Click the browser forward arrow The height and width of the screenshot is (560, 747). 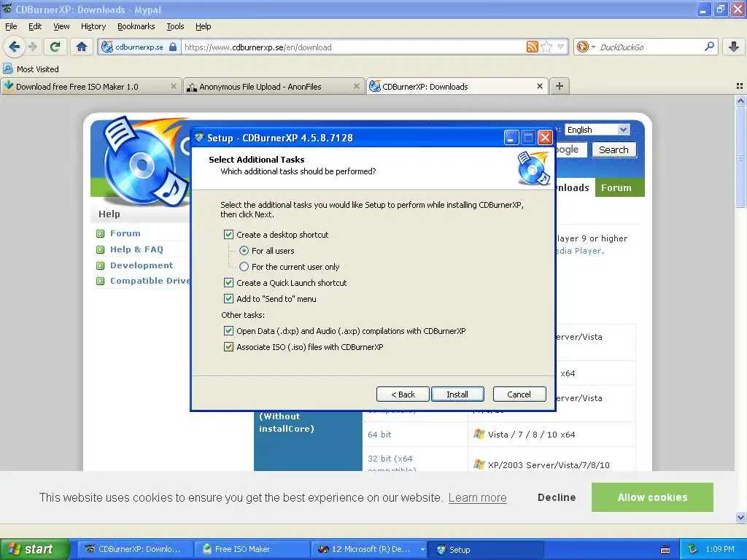32,47
